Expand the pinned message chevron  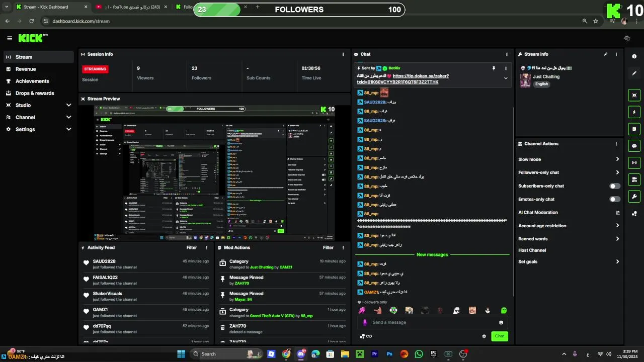click(x=506, y=78)
